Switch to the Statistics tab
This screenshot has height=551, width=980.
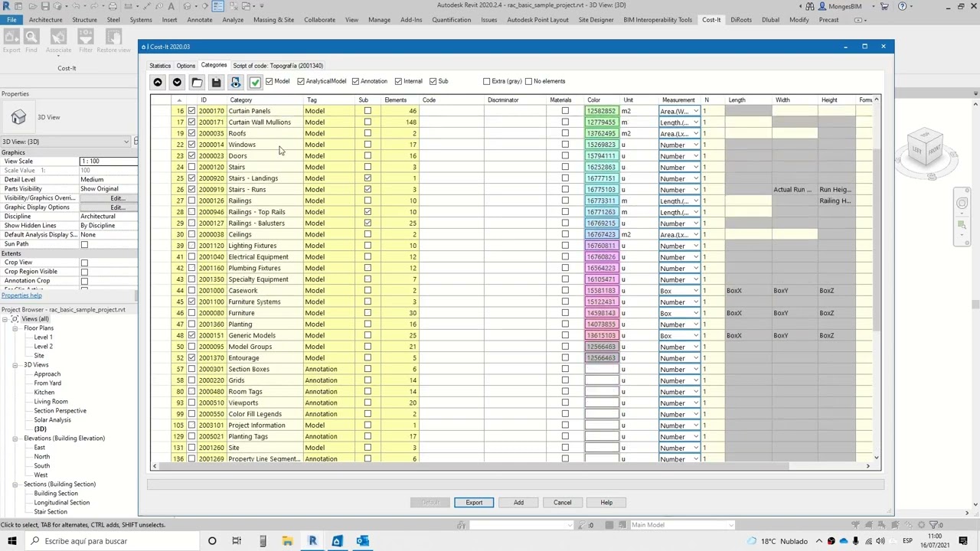(160, 66)
